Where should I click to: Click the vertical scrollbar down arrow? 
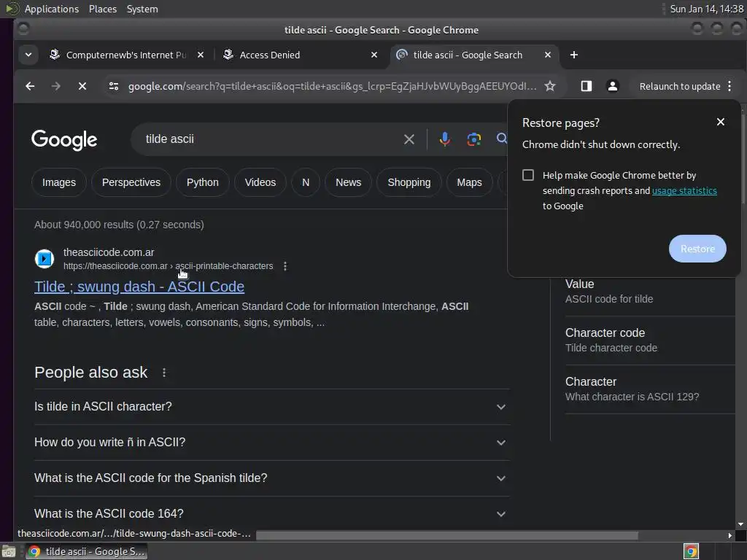pos(740,524)
